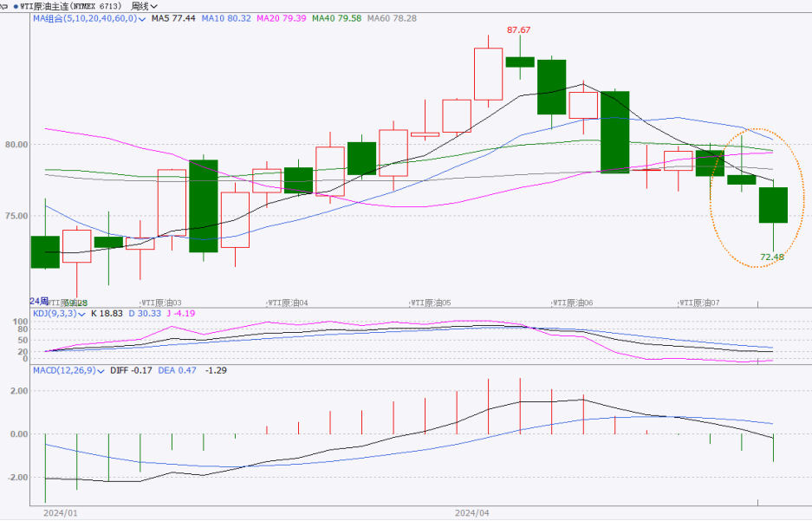Open the MACD(12,26,9) indicator dropdown

coord(100,370)
